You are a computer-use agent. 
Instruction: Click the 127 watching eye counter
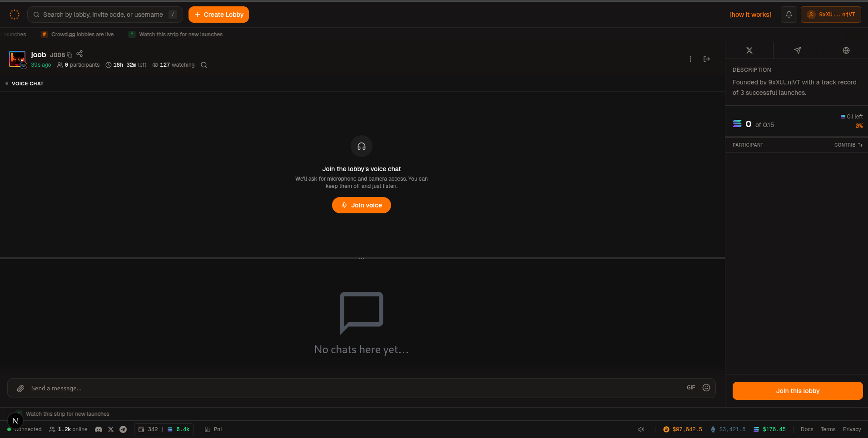[174, 65]
